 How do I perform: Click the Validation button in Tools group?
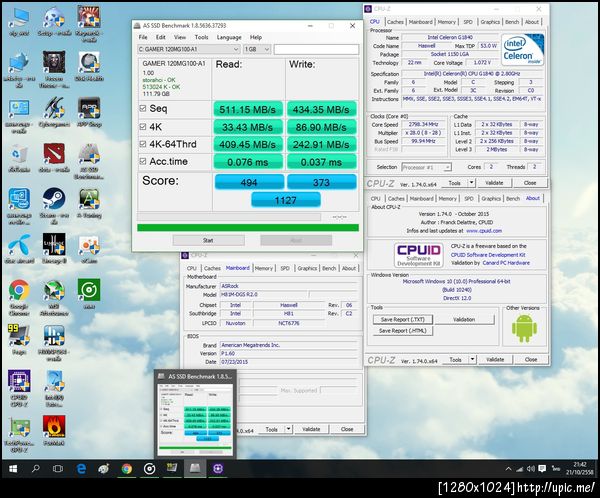464,320
